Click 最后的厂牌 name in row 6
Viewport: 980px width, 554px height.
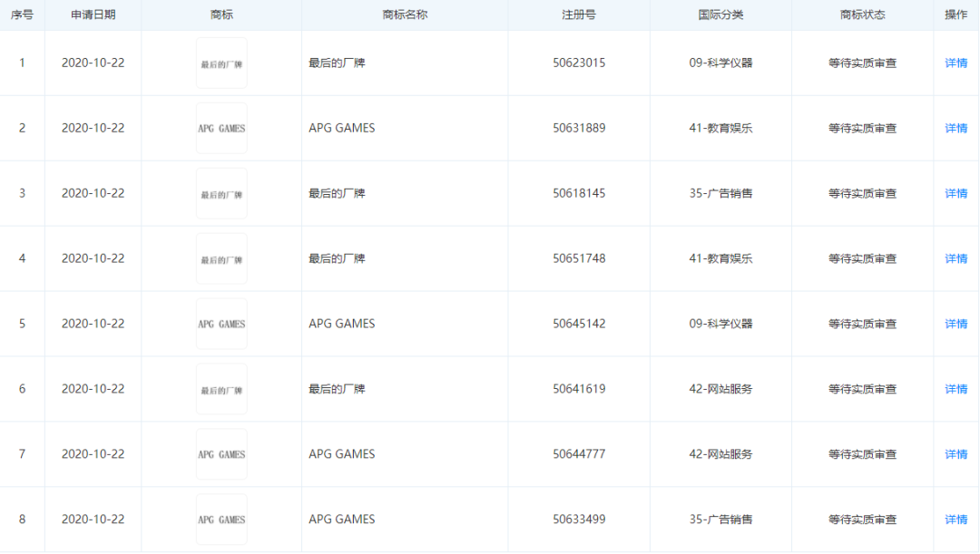(x=337, y=389)
